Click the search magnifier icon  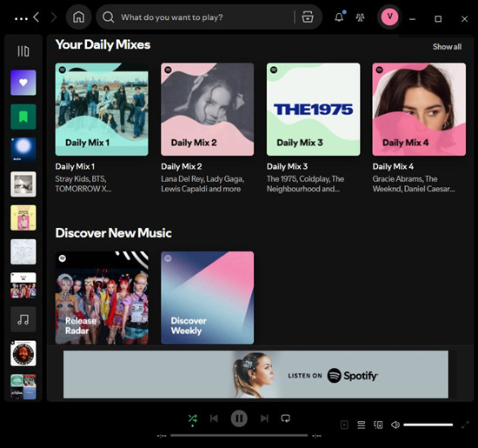coord(109,17)
